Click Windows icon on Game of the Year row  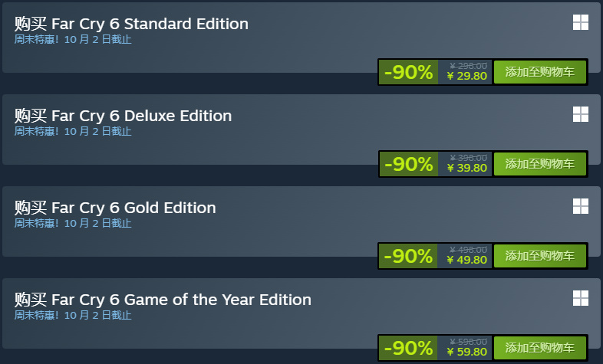[580, 298]
